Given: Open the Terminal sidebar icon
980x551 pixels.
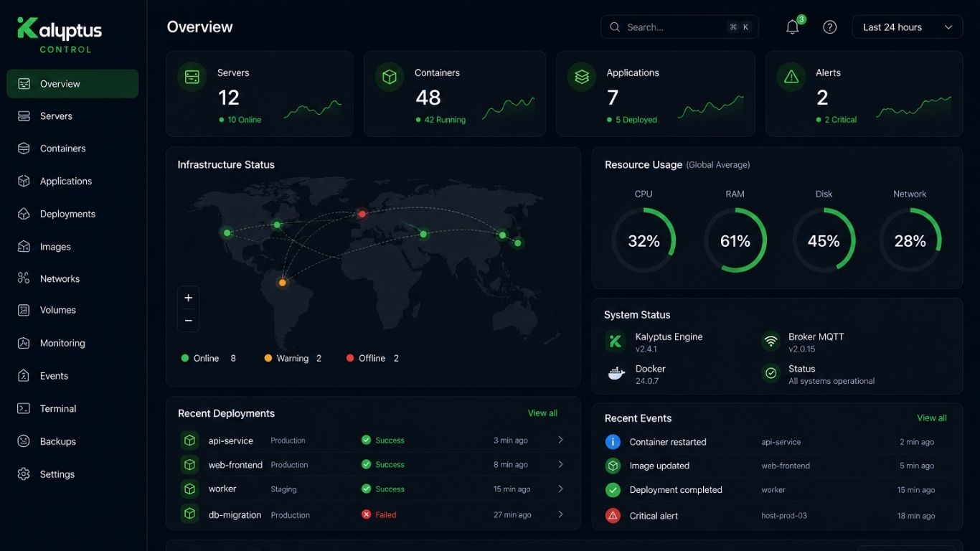Looking at the screenshot, I should (x=24, y=408).
